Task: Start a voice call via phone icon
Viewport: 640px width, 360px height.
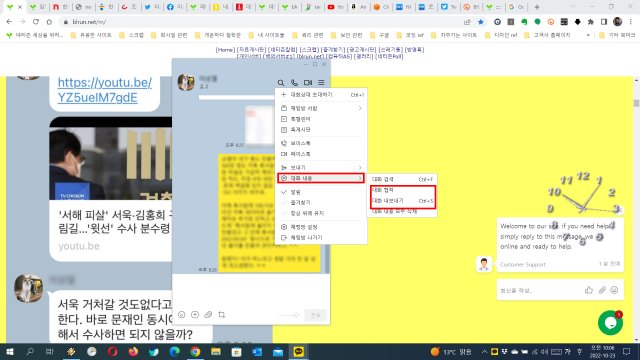Action: tap(294, 82)
